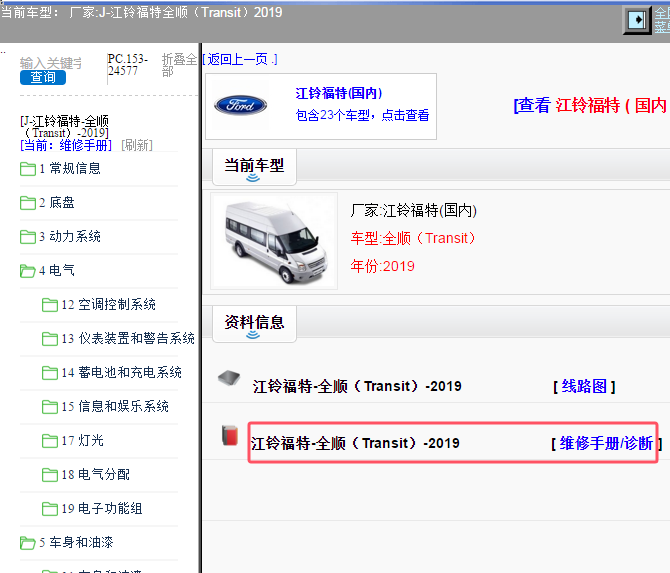The width and height of the screenshot is (670, 573).
Task: Click the 资料信息 section tab
Action: (254, 324)
